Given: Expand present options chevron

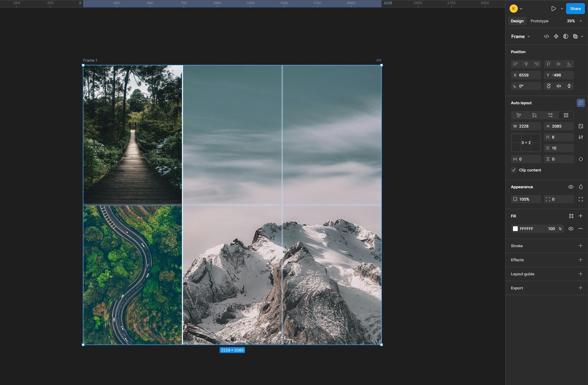Looking at the screenshot, I should 562,9.
